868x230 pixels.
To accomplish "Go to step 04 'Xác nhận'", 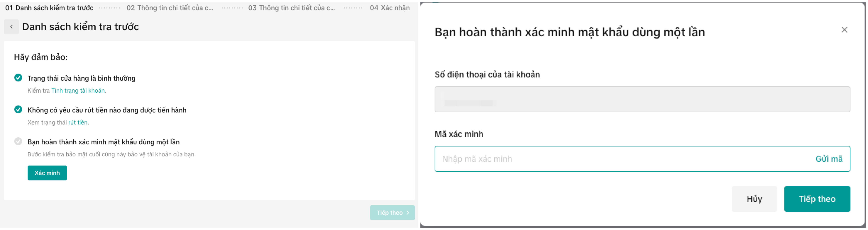I will [390, 8].
